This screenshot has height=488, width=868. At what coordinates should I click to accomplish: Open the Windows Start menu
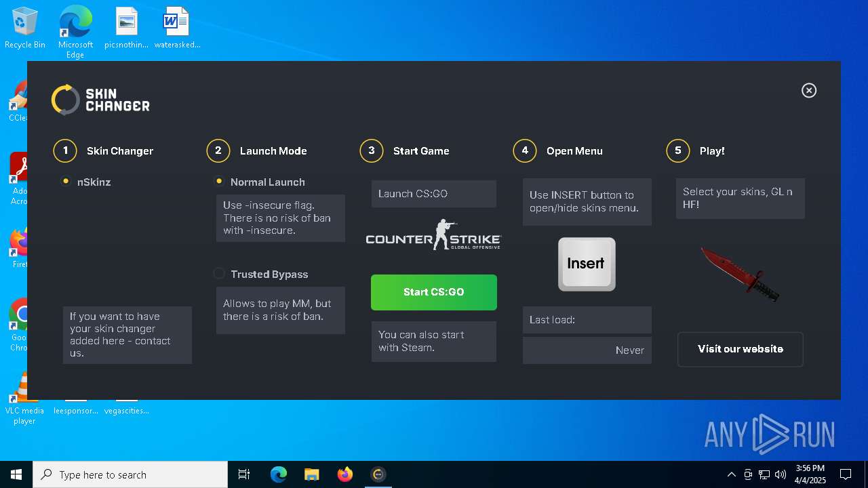16,474
